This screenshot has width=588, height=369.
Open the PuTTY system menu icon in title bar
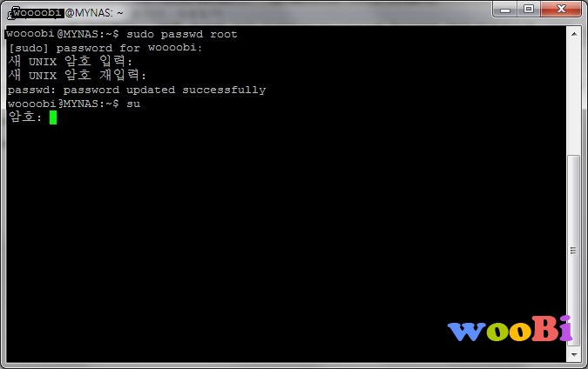(x=10, y=14)
